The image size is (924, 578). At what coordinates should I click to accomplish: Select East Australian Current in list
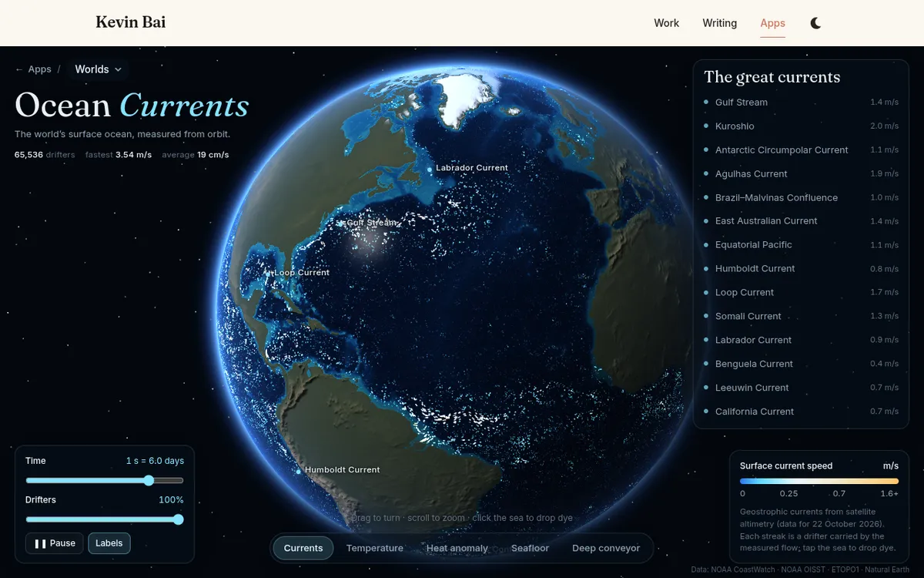[x=801, y=220]
